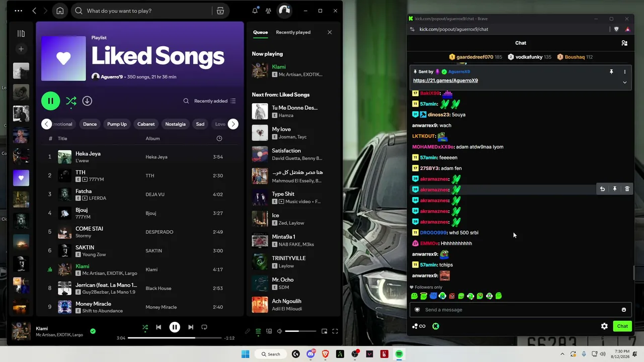Search within the Liked Songs playlist
This screenshot has height=362, width=644.
[x=186, y=101]
